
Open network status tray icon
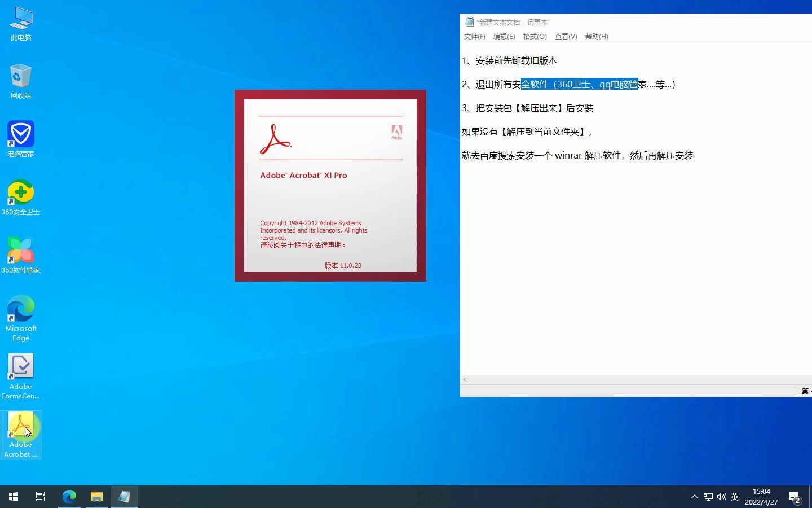(x=708, y=497)
